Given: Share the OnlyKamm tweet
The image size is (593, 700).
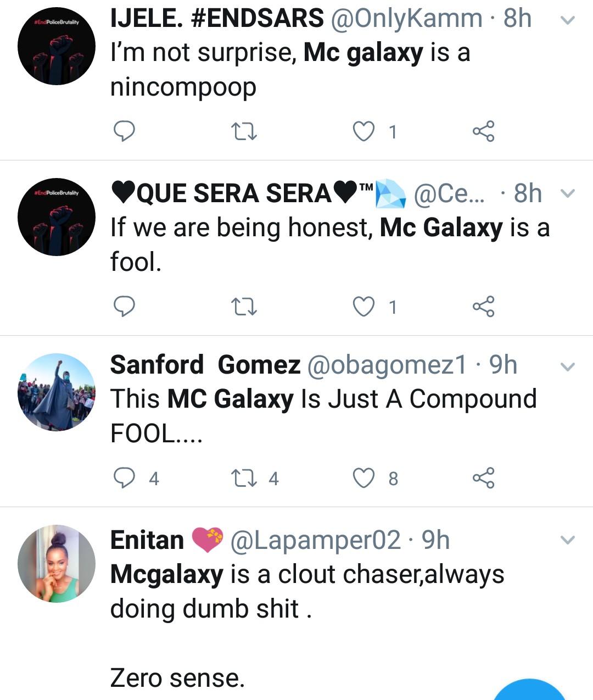Looking at the screenshot, I should [x=483, y=131].
